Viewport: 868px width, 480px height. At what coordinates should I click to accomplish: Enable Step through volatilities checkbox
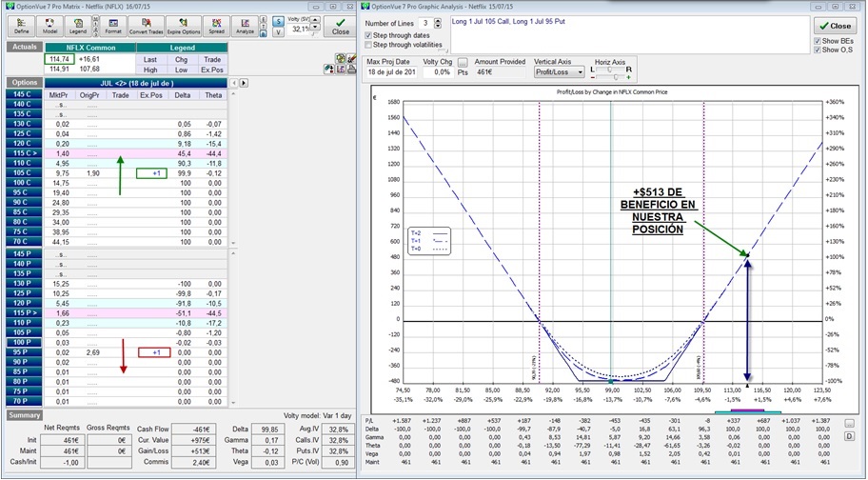pos(369,45)
